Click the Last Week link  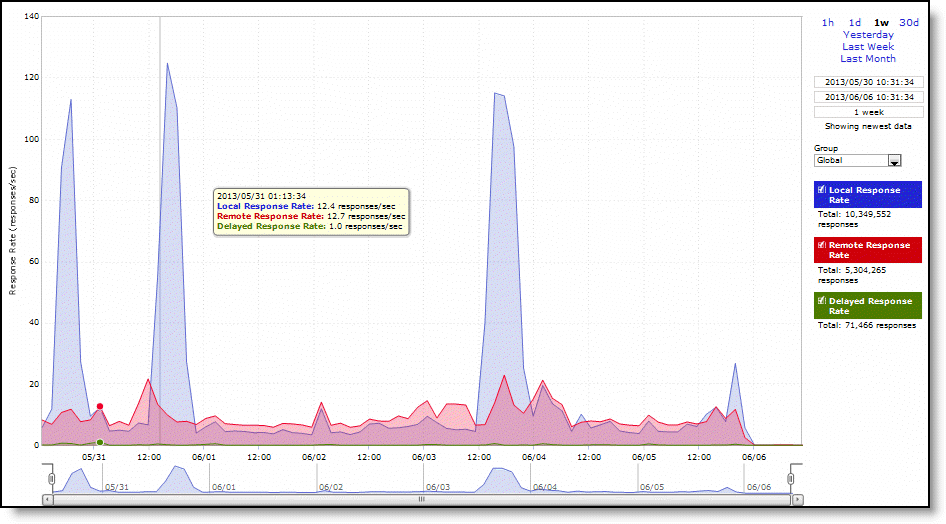point(867,47)
